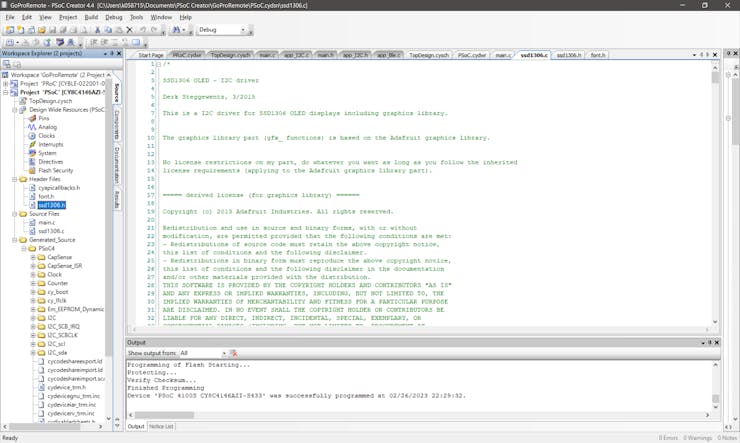Open the Debug configuration dropdown
740x443 pixels.
pyautogui.click(x=243, y=30)
